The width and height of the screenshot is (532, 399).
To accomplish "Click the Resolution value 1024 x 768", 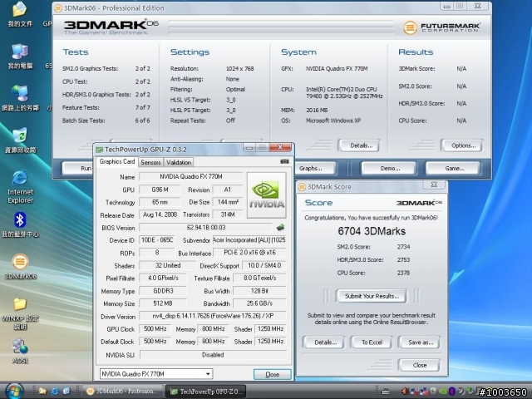I will click(x=240, y=68).
